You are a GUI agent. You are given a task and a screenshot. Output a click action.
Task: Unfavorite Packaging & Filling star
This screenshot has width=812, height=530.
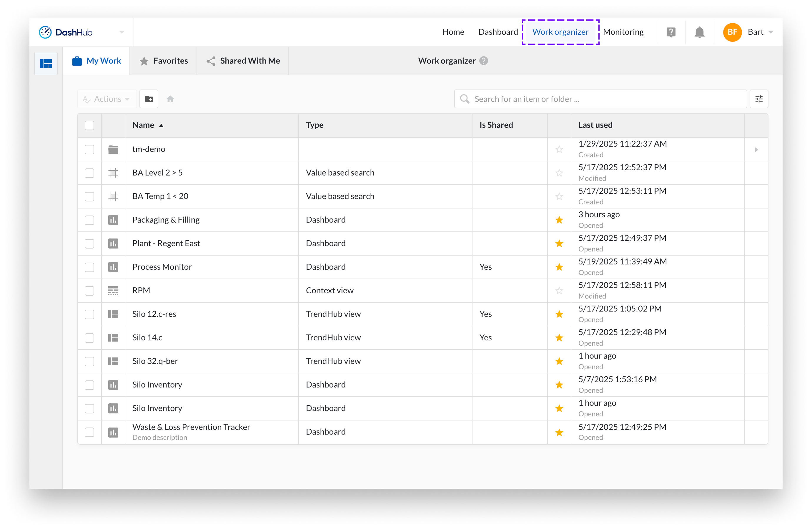(559, 220)
